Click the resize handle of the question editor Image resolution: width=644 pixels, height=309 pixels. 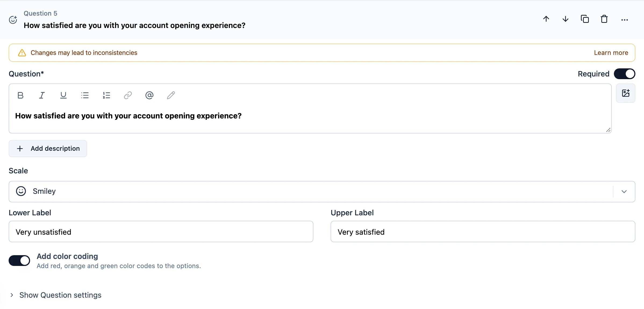click(608, 130)
